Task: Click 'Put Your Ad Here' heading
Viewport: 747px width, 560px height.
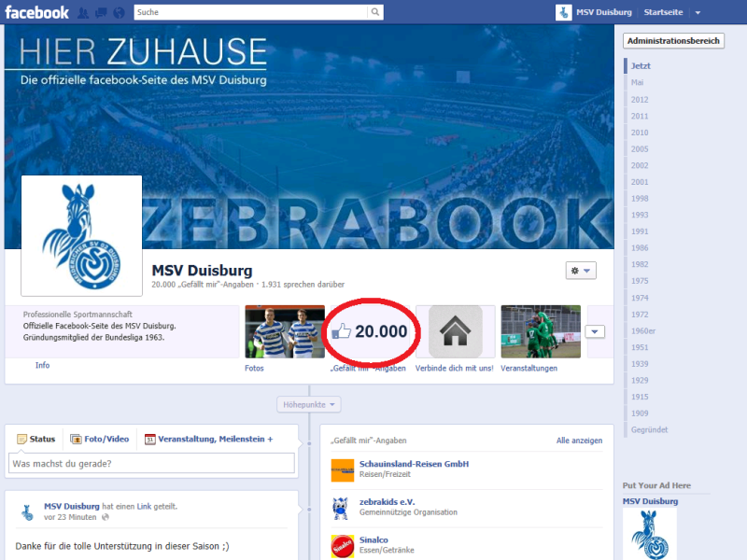Action: [656, 485]
